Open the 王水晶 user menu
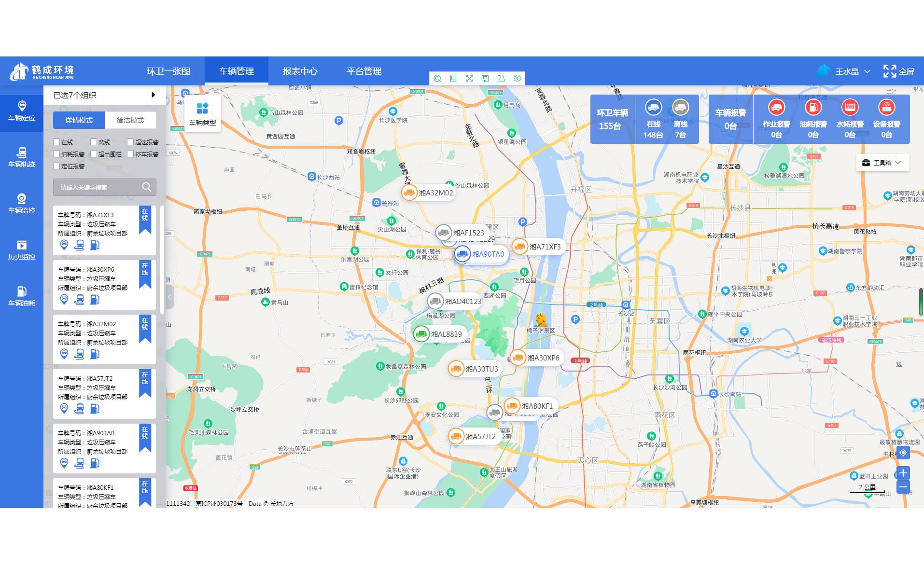This screenshot has width=924, height=566. [x=847, y=71]
